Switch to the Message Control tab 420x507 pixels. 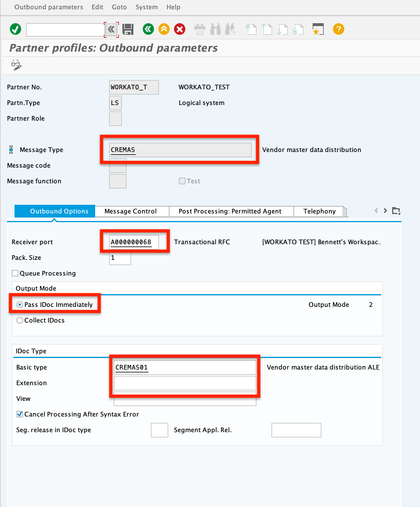(131, 211)
